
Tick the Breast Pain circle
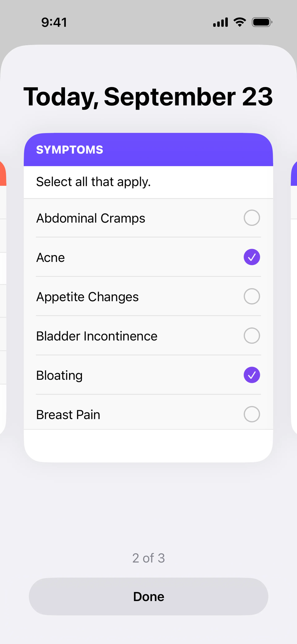[x=252, y=414]
